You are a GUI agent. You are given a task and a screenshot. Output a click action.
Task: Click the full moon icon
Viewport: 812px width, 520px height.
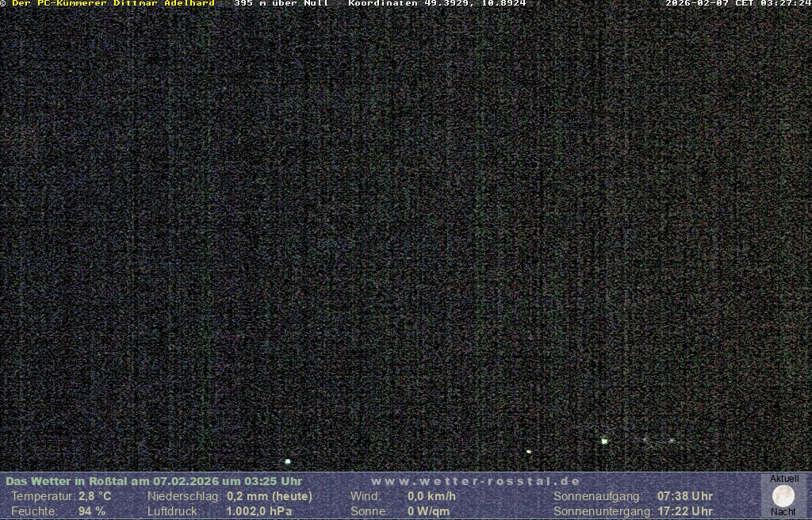coord(783,496)
